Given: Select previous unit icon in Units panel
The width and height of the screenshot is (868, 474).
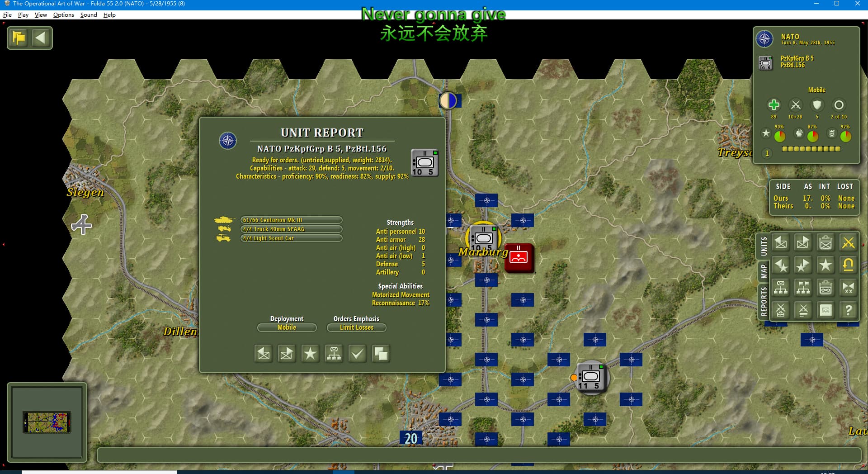Looking at the screenshot, I should tap(781, 243).
